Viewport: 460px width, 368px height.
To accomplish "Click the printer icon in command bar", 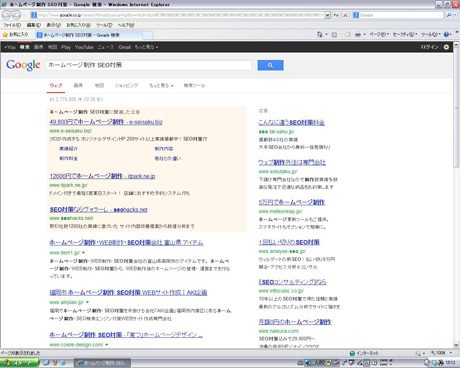I will pos(358,34).
